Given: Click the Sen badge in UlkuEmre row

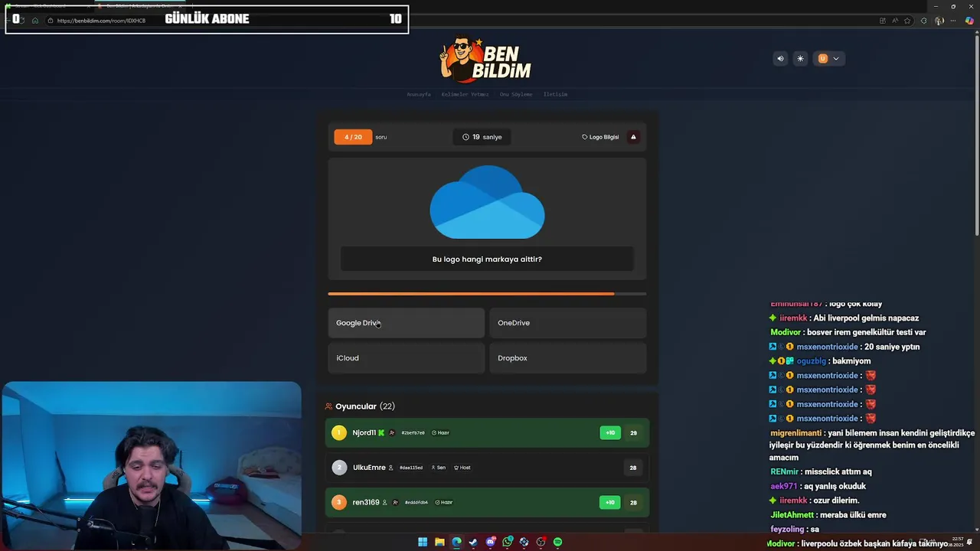Looking at the screenshot, I should [x=438, y=468].
